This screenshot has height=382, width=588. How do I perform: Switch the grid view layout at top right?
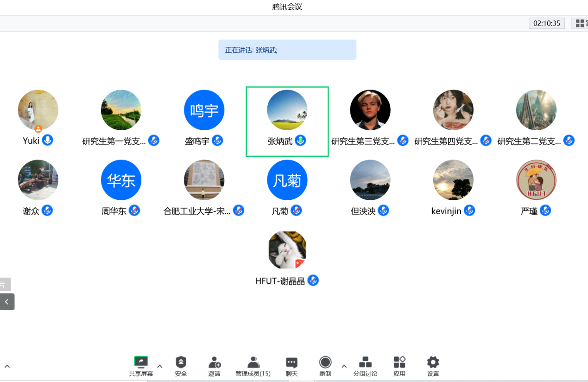[x=580, y=23]
